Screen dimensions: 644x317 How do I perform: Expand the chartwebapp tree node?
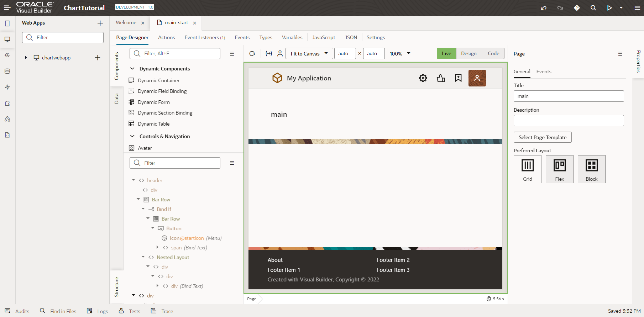tap(26, 58)
